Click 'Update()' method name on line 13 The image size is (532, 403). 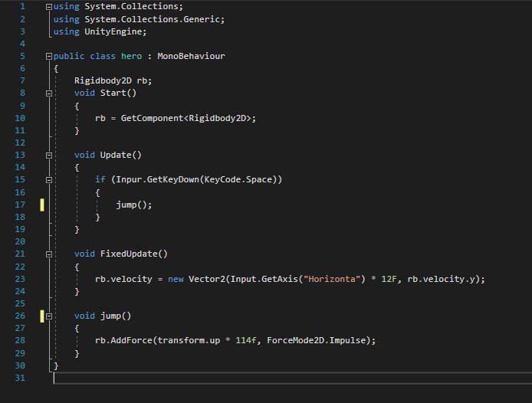[121, 155]
